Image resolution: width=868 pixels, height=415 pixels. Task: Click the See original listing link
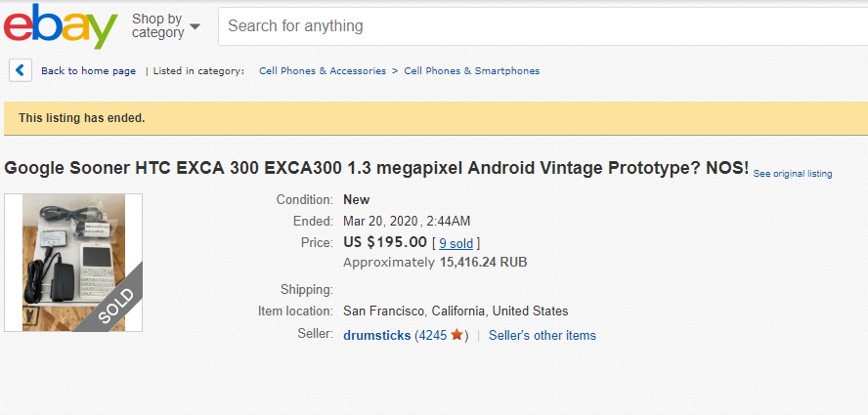(793, 174)
